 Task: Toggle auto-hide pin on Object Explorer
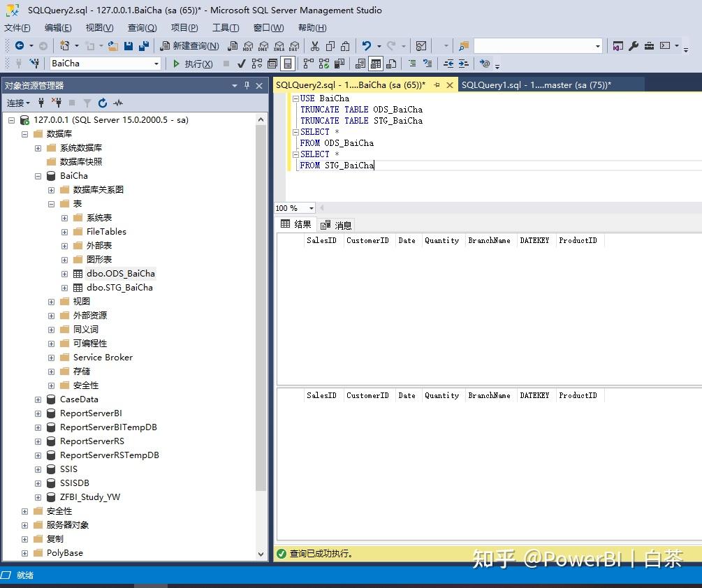click(x=247, y=85)
